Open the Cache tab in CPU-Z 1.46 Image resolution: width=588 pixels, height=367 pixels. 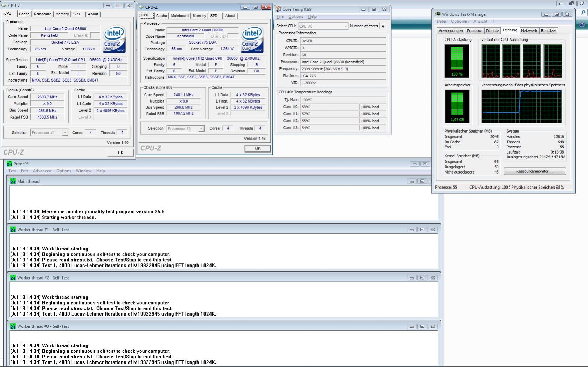[161, 16]
